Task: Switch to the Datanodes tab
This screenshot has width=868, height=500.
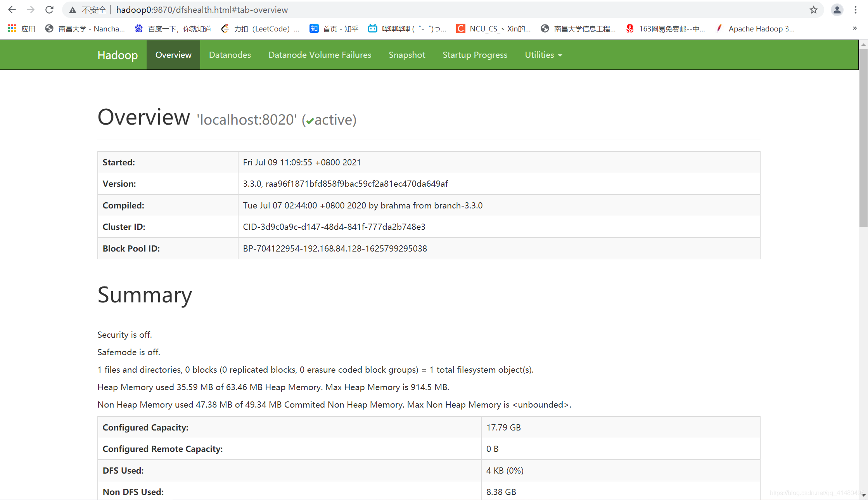Action: tap(230, 55)
